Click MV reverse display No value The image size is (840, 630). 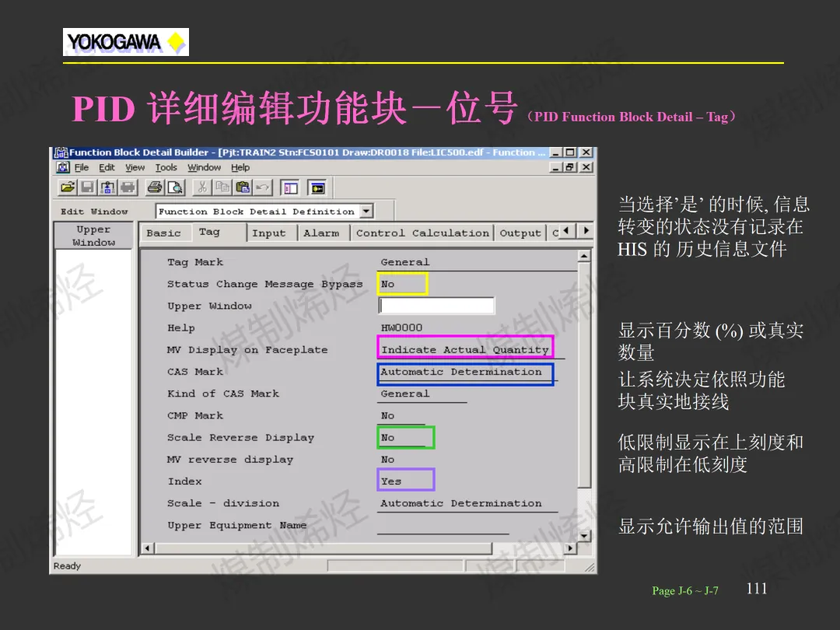pos(388,460)
